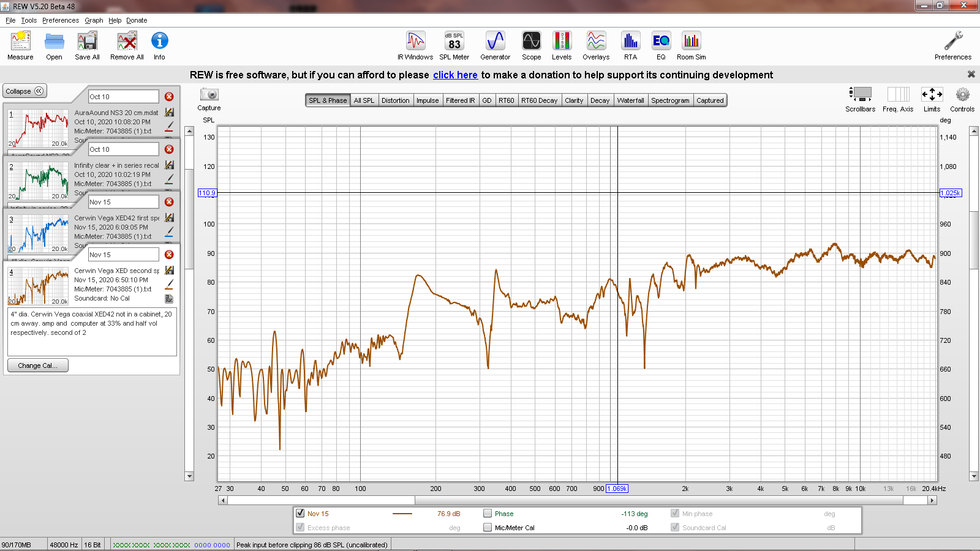
Task: Open the EQ window
Action: (x=661, y=42)
